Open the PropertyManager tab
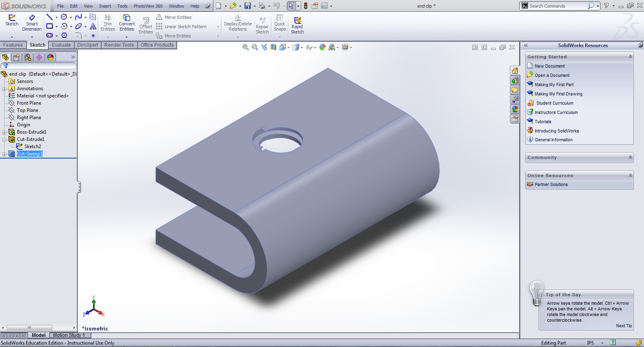Screen dimensions: 644x347 17,57
